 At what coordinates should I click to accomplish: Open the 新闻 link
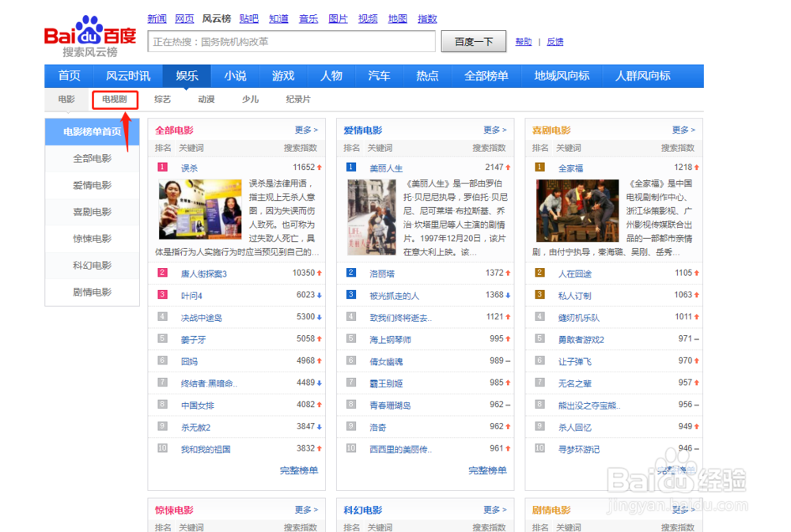coord(157,19)
